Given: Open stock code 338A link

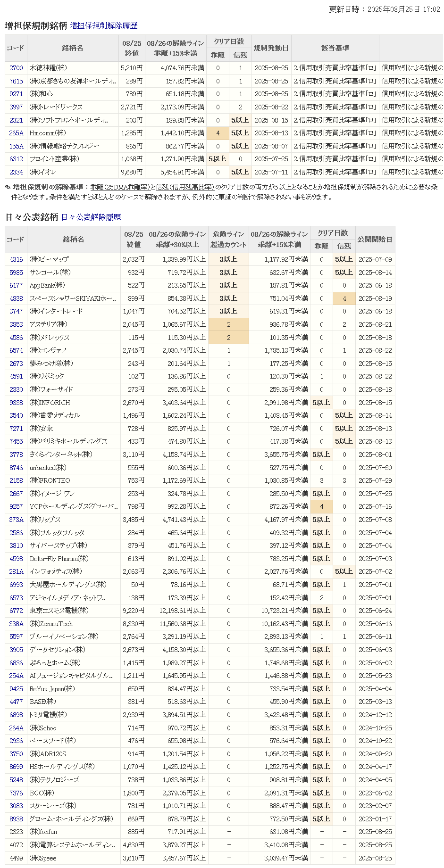Looking at the screenshot, I should pos(16,624).
